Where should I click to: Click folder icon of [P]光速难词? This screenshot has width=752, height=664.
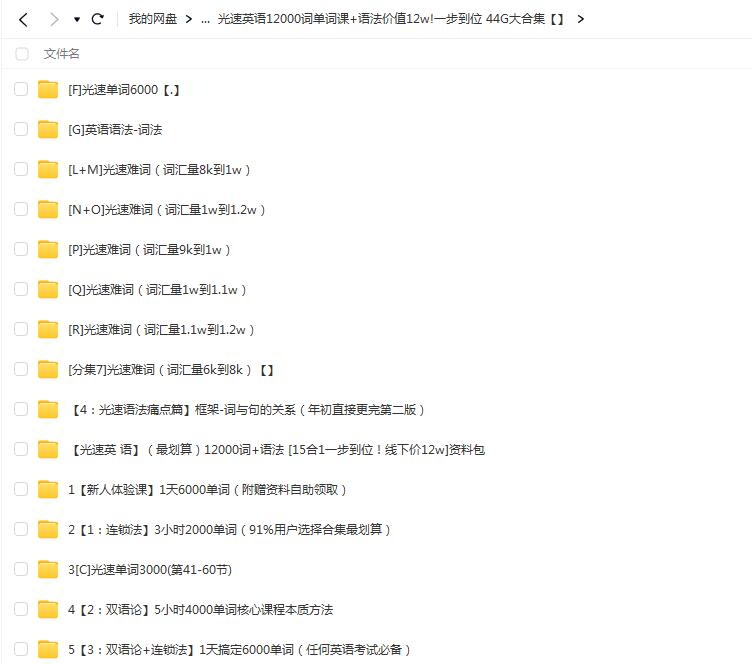click(48, 249)
